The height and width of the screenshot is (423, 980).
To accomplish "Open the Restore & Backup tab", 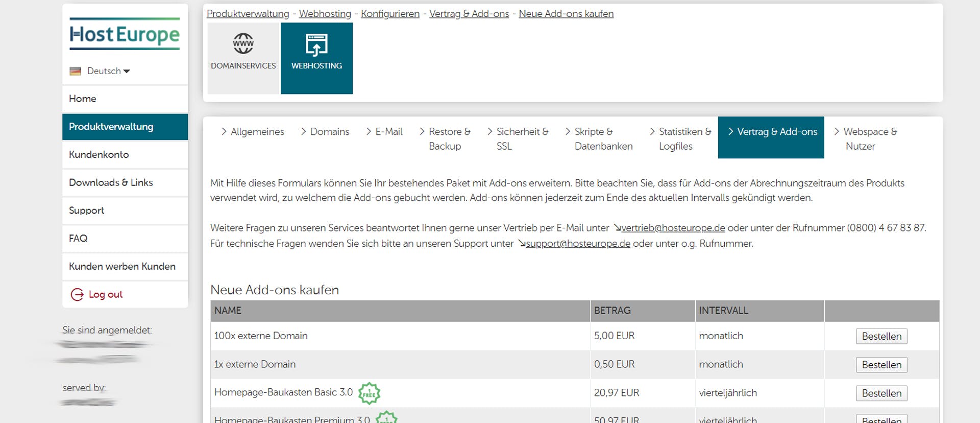I will click(x=445, y=138).
